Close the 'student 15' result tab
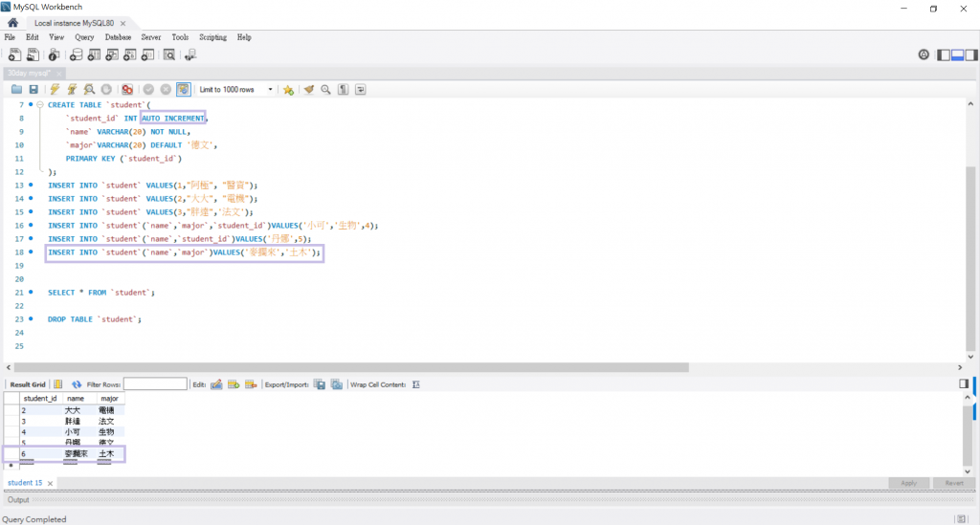980x525 pixels. pos(50,483)
